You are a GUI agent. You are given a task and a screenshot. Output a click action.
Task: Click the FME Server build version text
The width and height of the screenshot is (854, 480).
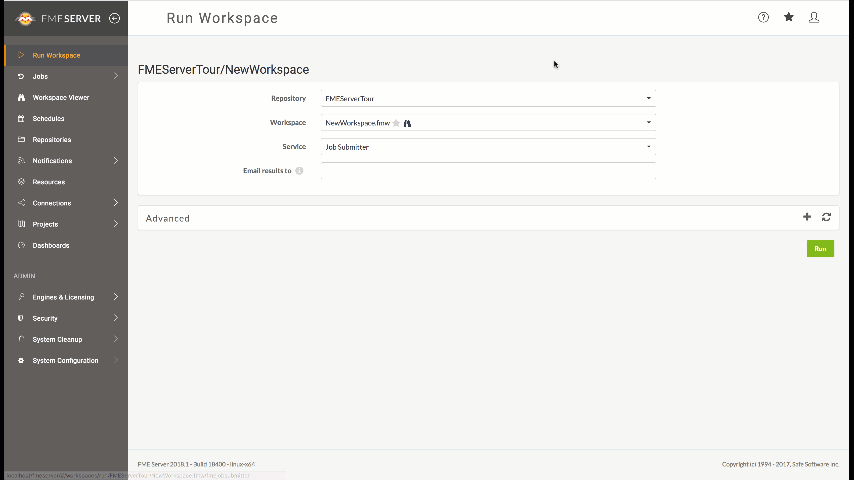(x=196, y=464)
